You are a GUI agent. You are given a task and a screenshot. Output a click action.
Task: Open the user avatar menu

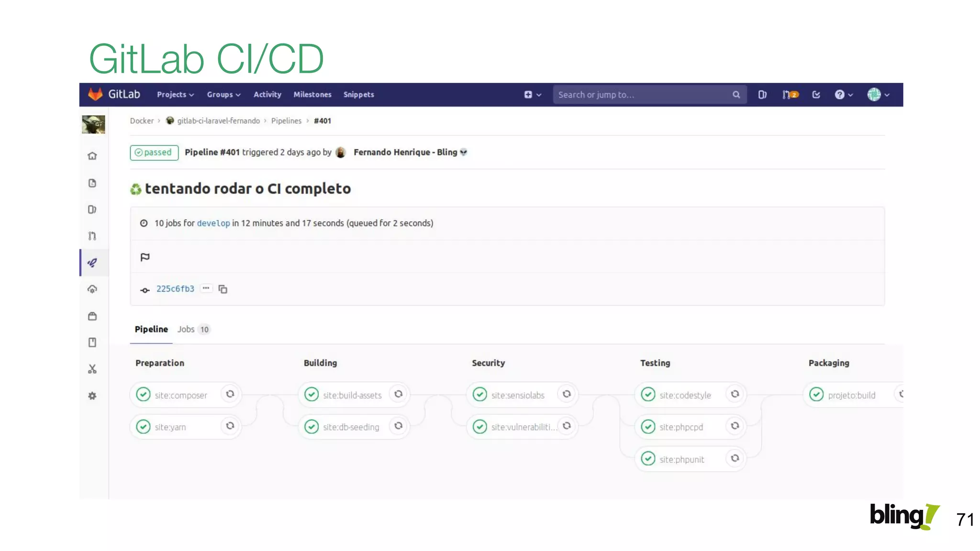879,95
